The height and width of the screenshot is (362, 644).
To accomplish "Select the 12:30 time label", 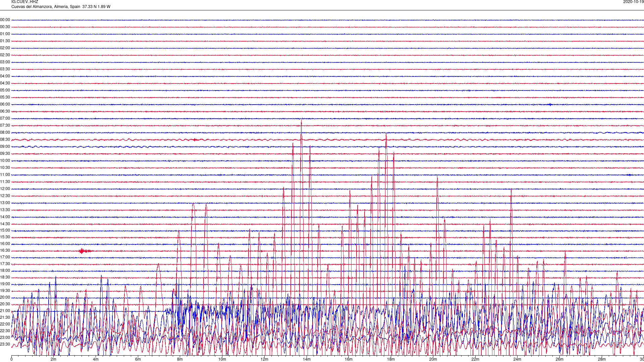I will tap(5, 196).
